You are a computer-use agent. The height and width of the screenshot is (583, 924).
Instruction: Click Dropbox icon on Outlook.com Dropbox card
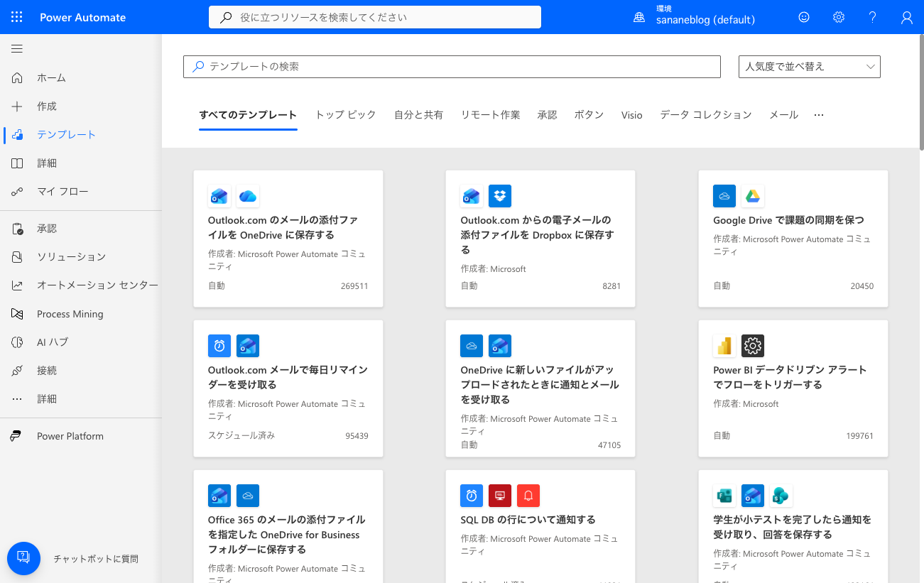point(500,196)
